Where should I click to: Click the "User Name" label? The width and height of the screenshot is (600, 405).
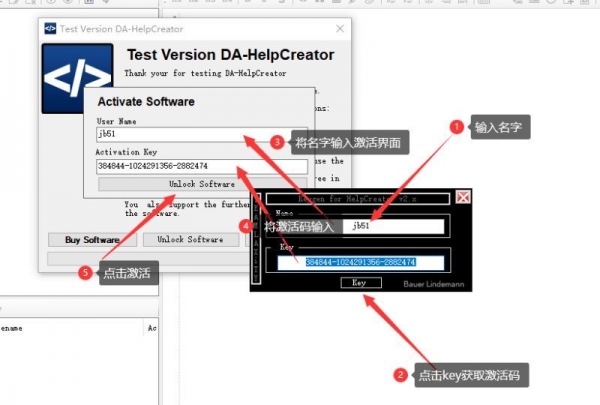[x=116, y=121]
